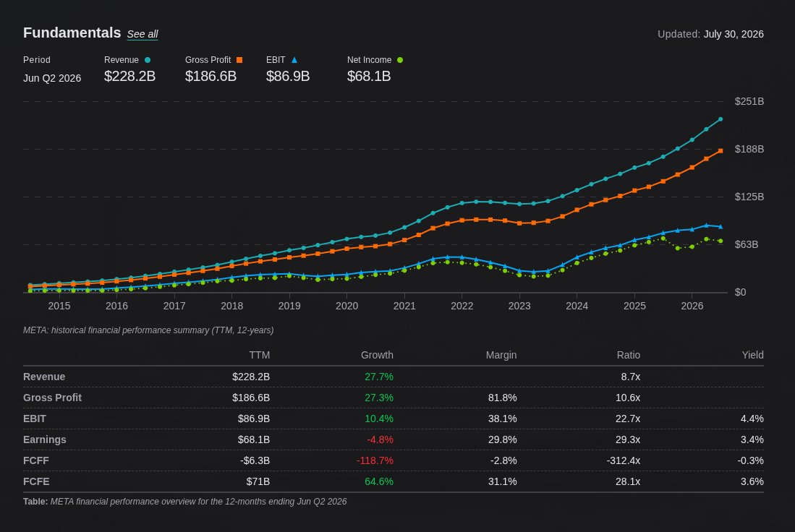Click the 2024 x-axis label
Image resolution: width=795 pixels, height=532 pixels.
click(577, 306)
